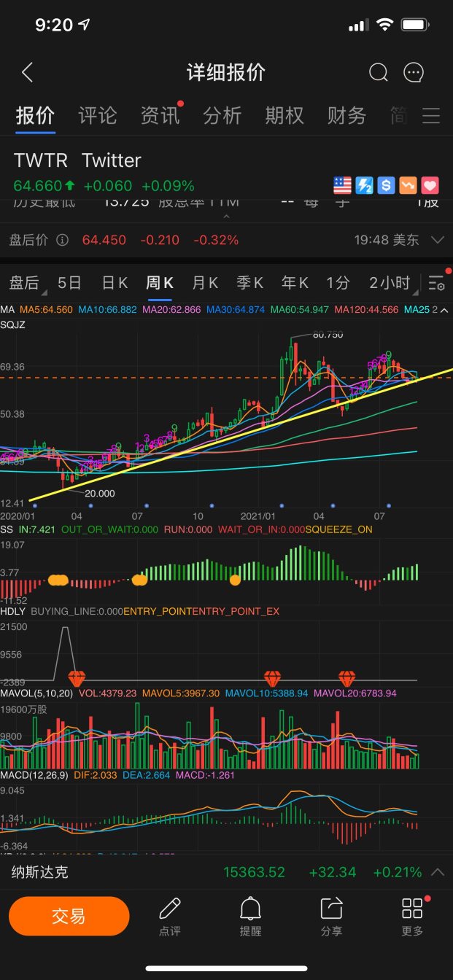Tap the 80.750 high price label
The height and width of the screenshot is (980, 453).
[328, 335]
